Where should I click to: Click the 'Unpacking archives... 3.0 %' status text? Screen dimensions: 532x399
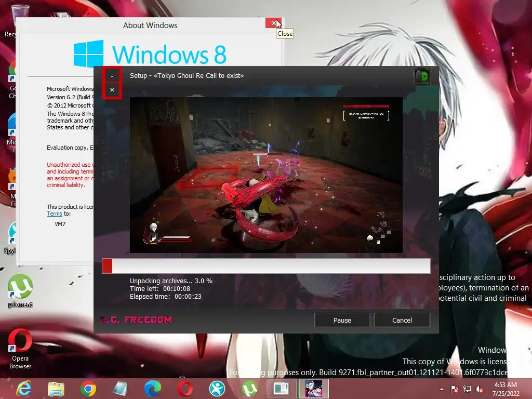tap(171, 281)
